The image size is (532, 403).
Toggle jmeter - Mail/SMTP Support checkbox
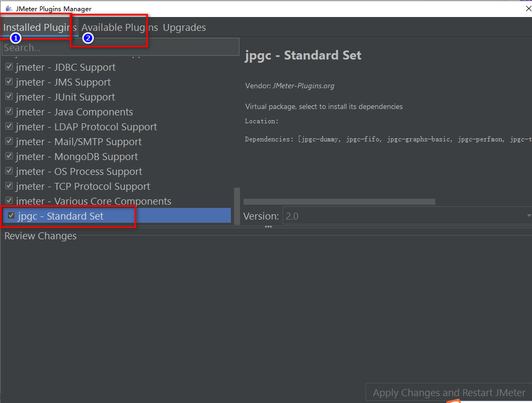[9, 141]
